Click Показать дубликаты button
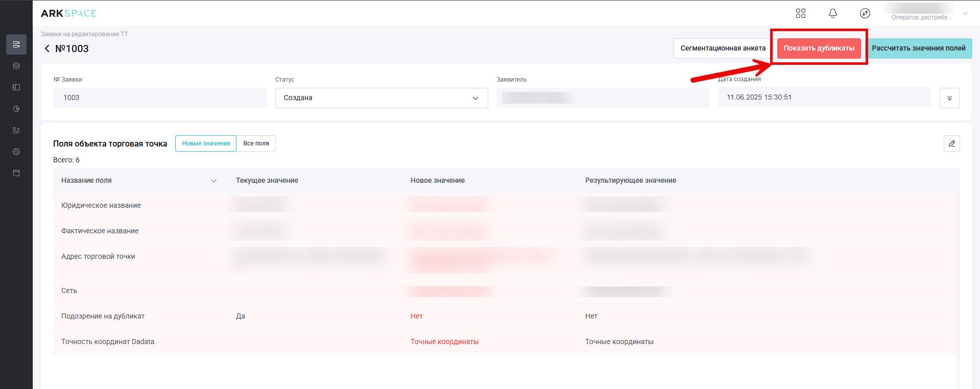Viewport: 980px width, 389px height. 819,48
